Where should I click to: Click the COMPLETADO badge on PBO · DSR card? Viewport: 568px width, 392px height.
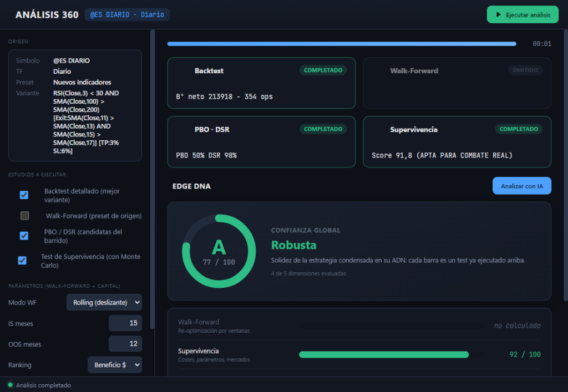[x=323, y=129]
